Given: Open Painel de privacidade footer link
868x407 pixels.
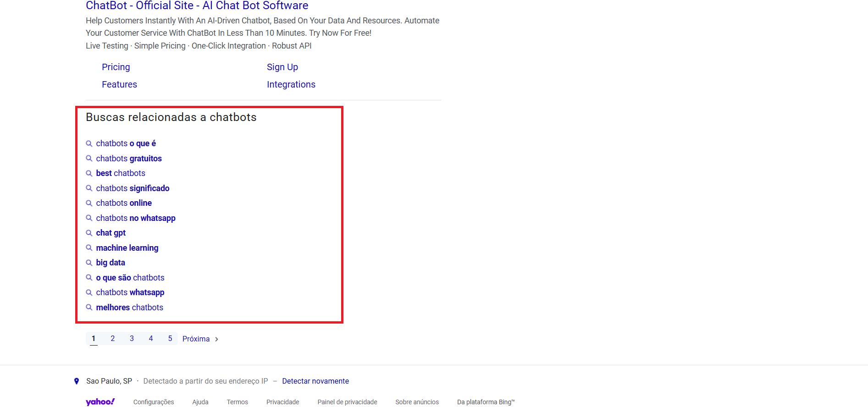Looking at the screenshot, I should tap(348, 402).
